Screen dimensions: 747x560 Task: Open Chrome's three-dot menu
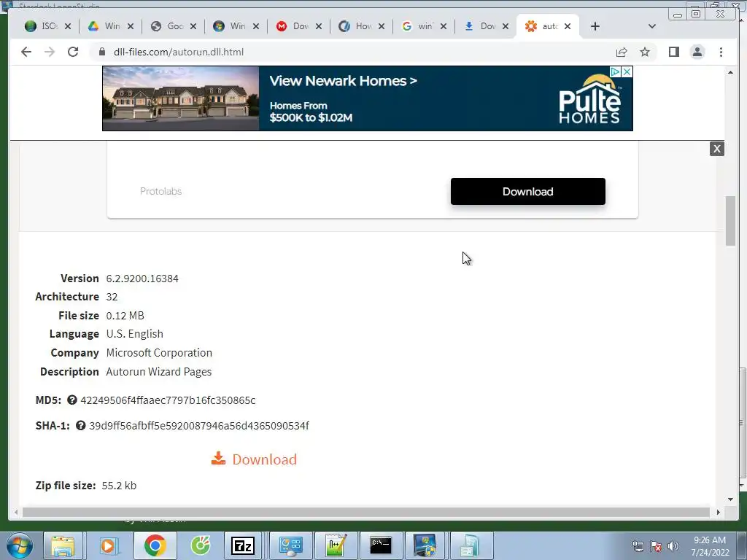click(x=721, y=52)
